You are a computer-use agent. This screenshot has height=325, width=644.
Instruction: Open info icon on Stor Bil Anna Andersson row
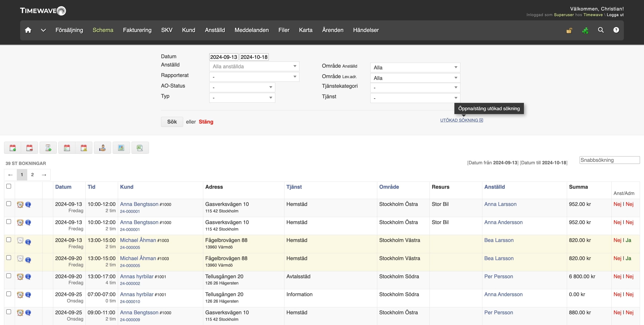(x=28, y=222)
